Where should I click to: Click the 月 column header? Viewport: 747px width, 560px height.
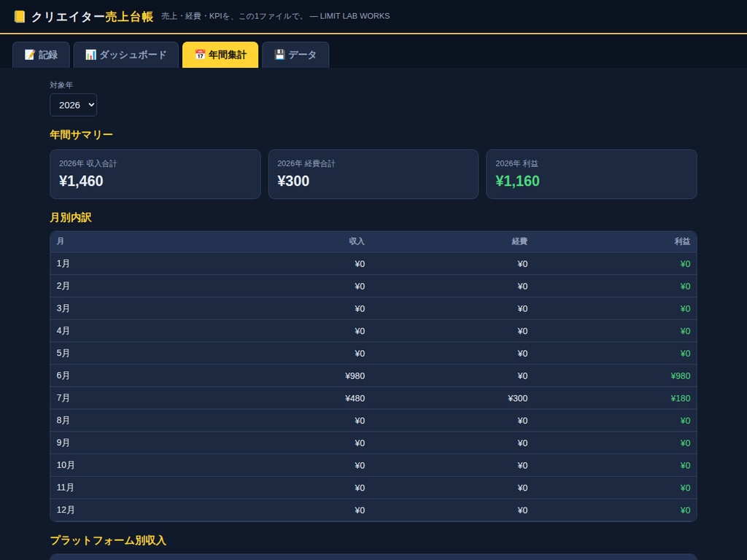click(x=60, y=241)
